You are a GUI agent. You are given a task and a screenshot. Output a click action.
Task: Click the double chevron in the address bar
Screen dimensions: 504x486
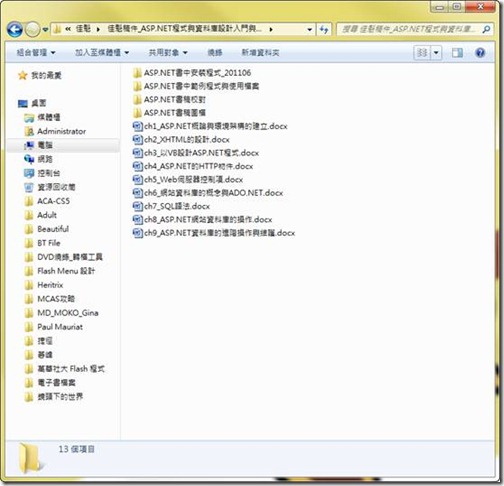click(68, 29)
